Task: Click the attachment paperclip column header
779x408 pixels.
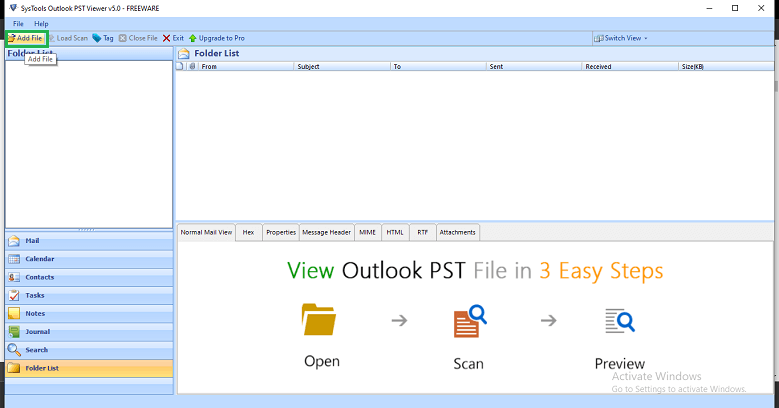Action: pyautogui.click(x=193, y=67)
